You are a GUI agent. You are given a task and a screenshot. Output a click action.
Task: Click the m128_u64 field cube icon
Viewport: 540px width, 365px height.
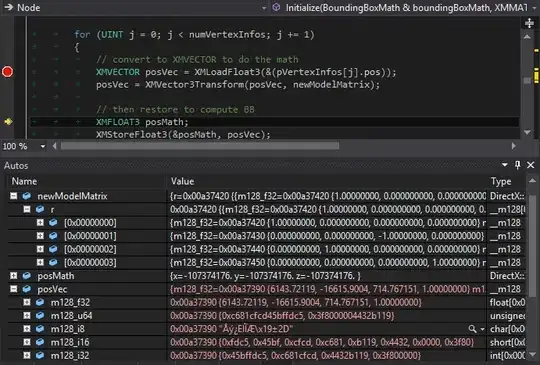[x=40, y=315]
